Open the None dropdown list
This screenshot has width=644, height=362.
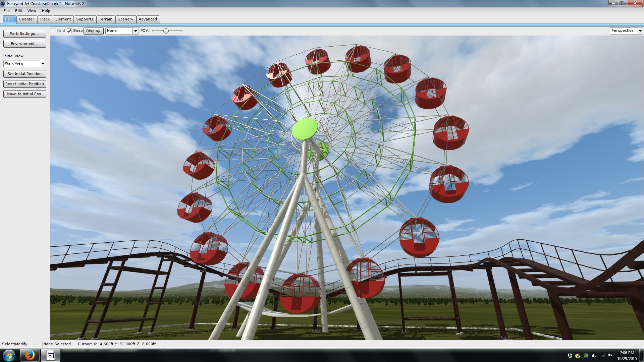(136, 31)
